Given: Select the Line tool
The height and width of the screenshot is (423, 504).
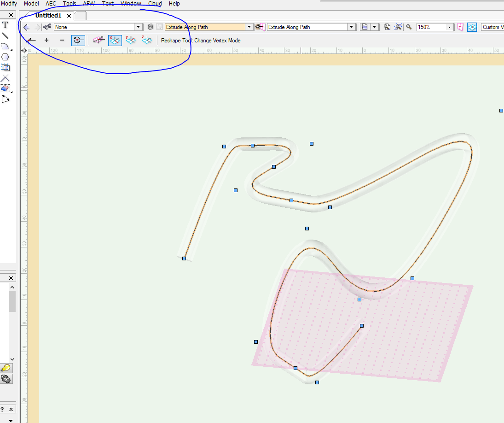Looking at the screenshot, I should (x=6, y=35).
